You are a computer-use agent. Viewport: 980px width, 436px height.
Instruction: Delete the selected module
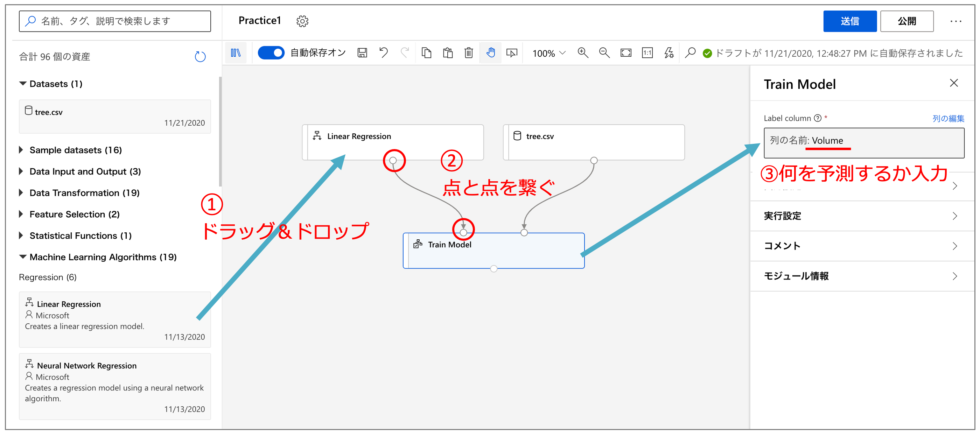click(468, 53)
